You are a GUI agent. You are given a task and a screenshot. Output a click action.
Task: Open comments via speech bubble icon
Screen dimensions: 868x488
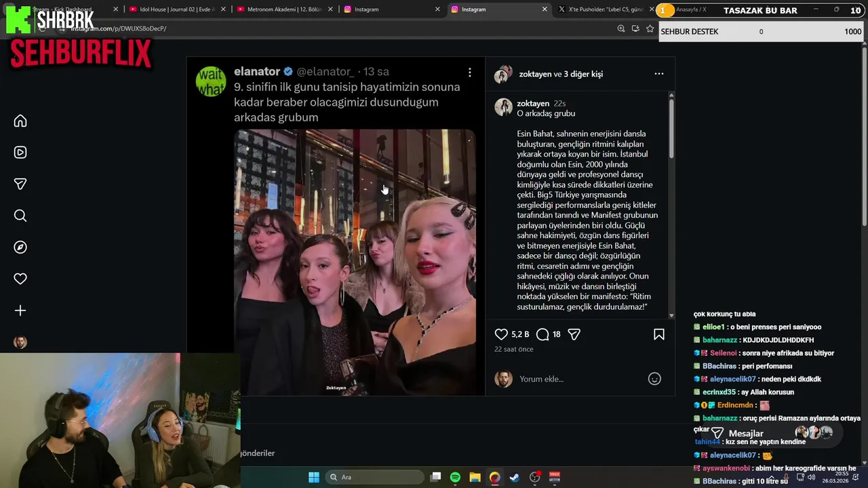[x=542, y=334]
